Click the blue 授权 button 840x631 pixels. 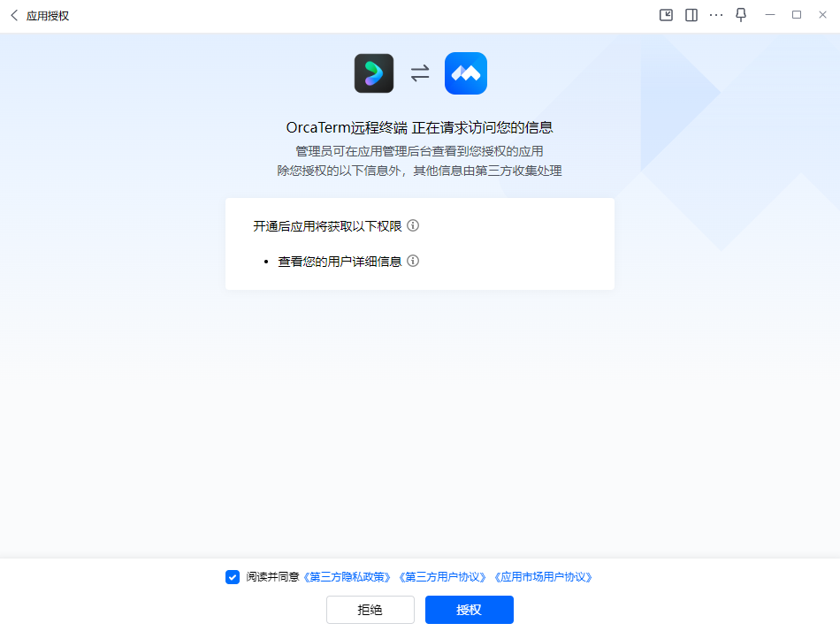pyautogui.click(x=470, y=610)
